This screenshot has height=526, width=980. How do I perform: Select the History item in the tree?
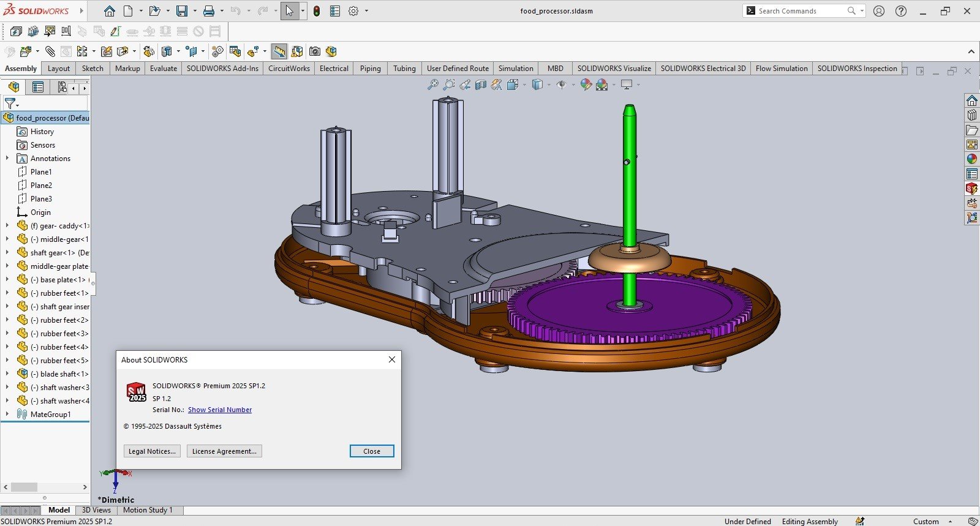pos(42,131)
